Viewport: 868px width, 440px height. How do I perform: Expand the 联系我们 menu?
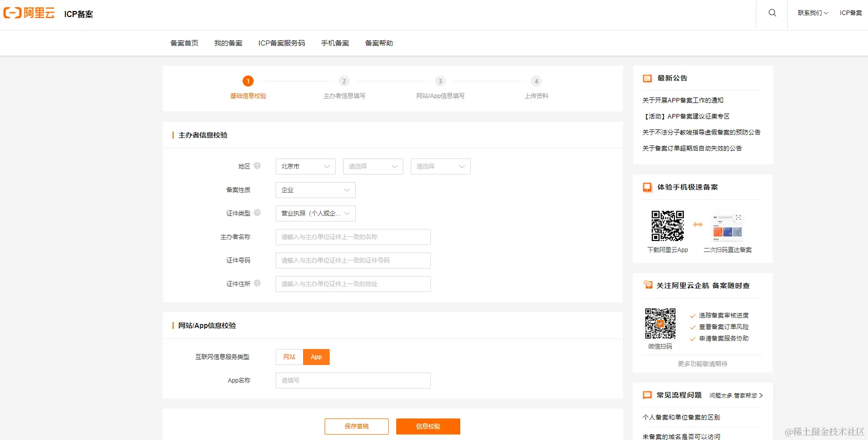coord(813,13)
